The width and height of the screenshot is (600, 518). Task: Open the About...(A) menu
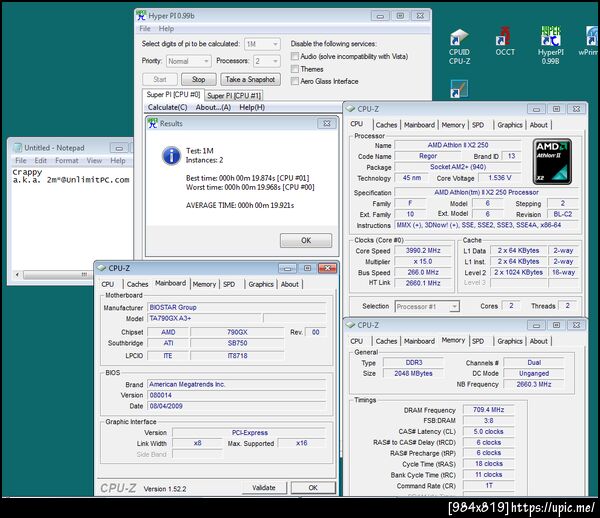[x=213, y=108]
